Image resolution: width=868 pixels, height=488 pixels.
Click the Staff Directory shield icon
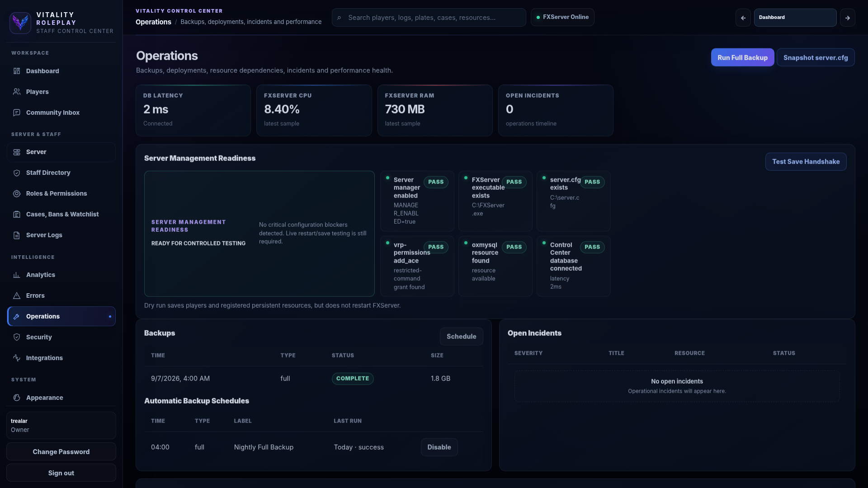[17, 173]
